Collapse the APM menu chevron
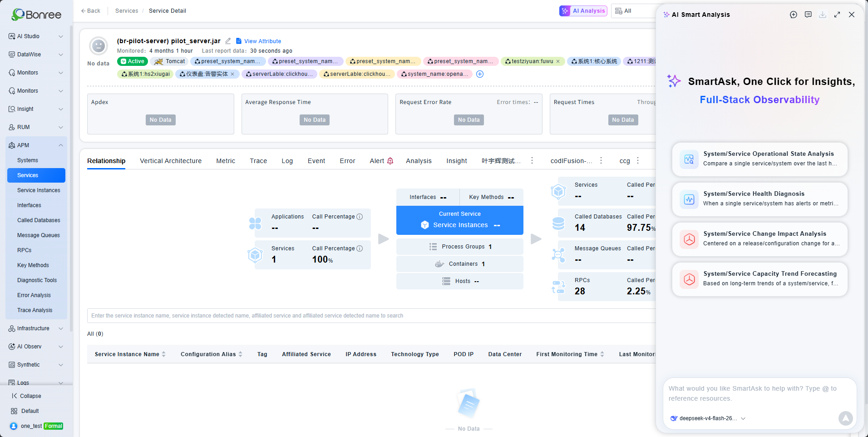Image resolution: width=868 pixels, height=437 pixels. coord(61,145)
